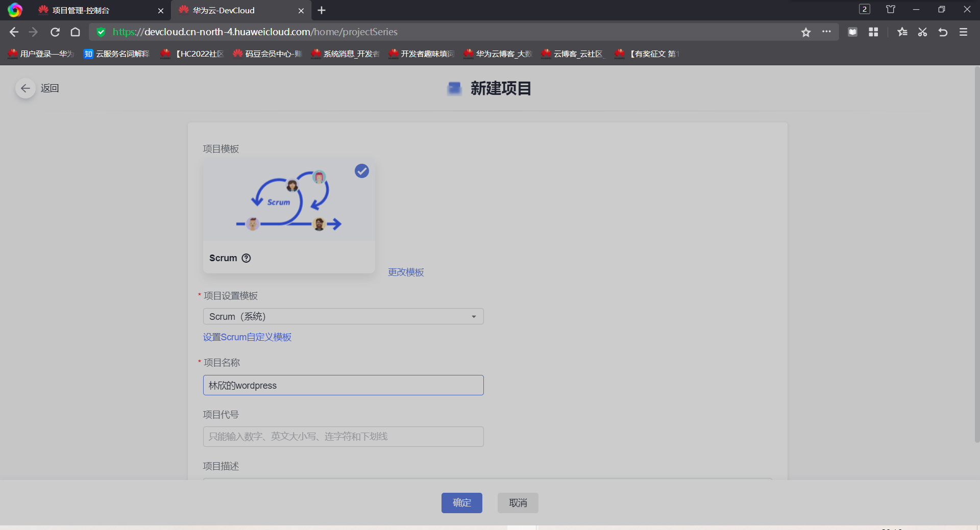Screen dimensions: 980x530
Task: Open the 设置Scrum自定义模板 link
Action: click(x=247, y=337)
